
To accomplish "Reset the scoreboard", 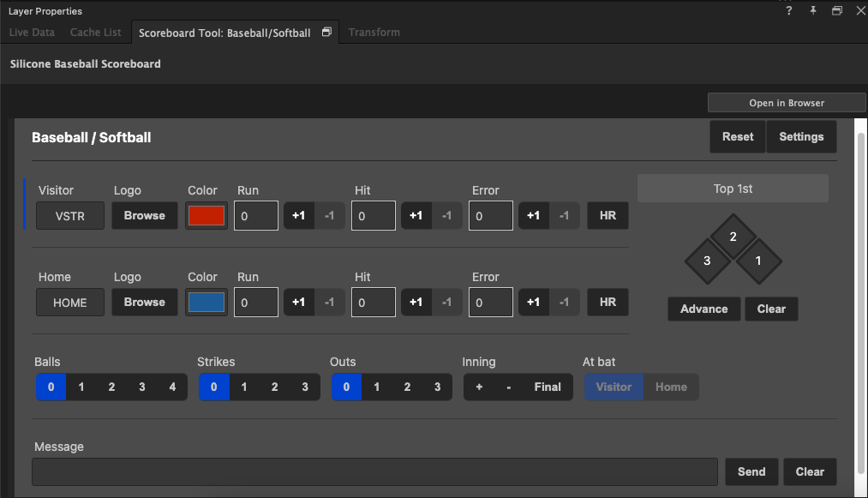I will (737, 136).
